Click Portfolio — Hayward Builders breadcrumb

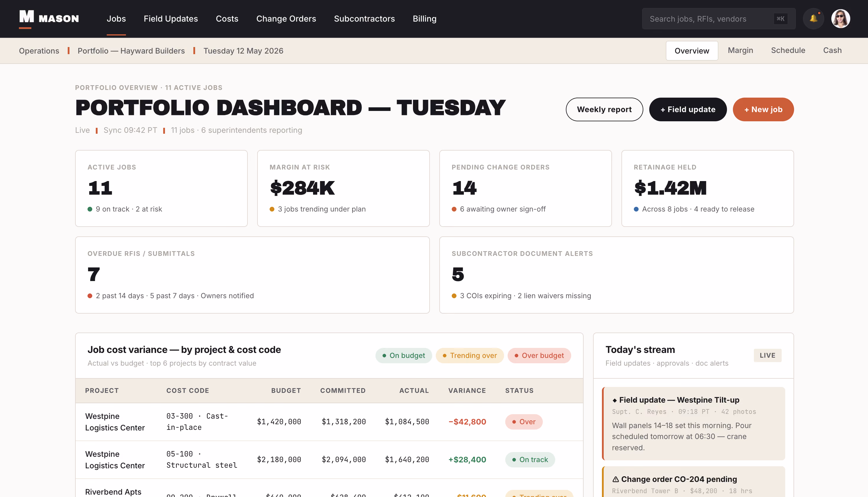point(131,51)
